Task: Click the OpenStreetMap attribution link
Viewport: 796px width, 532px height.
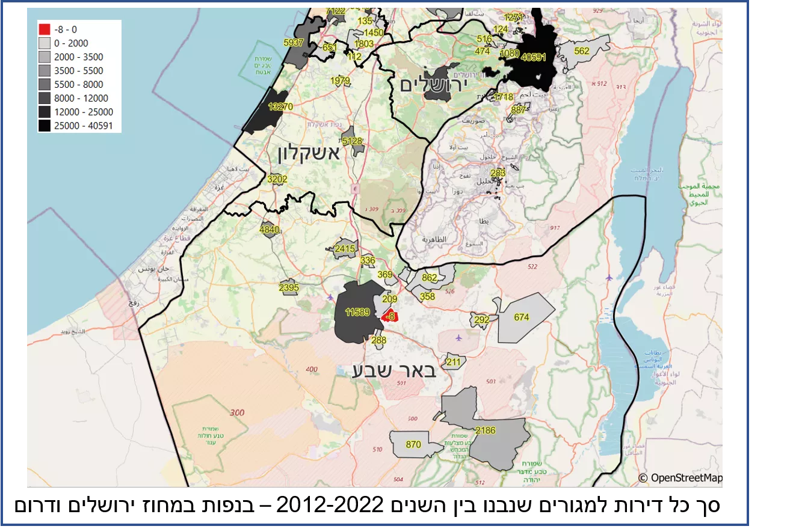Action: tap(680, 478)
